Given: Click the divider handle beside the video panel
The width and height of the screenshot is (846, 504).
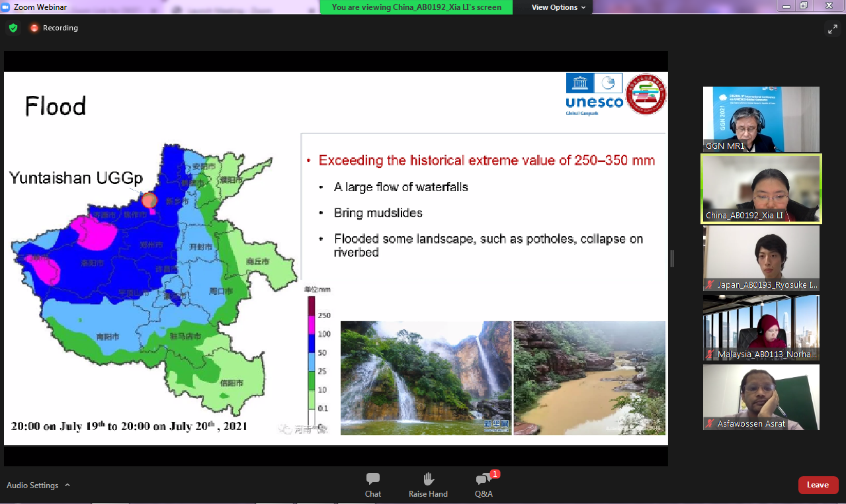Looking at the screenshot, I should point(672,259).
